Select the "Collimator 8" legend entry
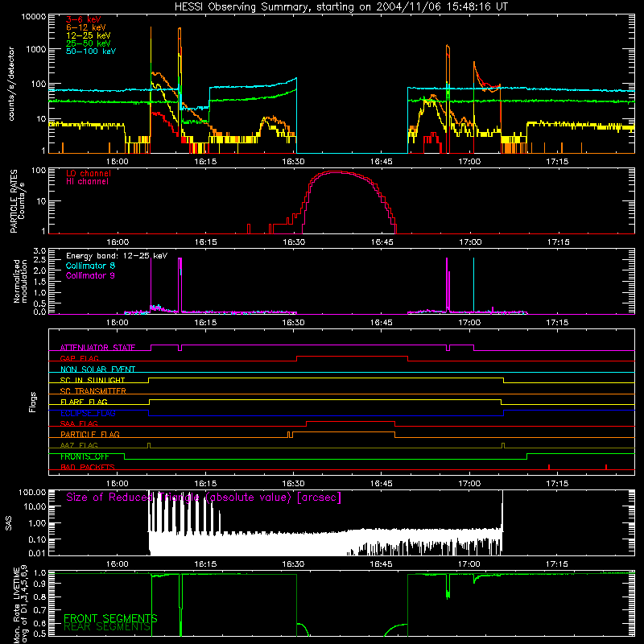This screenshot has width=644, height=644. [x=90, y=266]
